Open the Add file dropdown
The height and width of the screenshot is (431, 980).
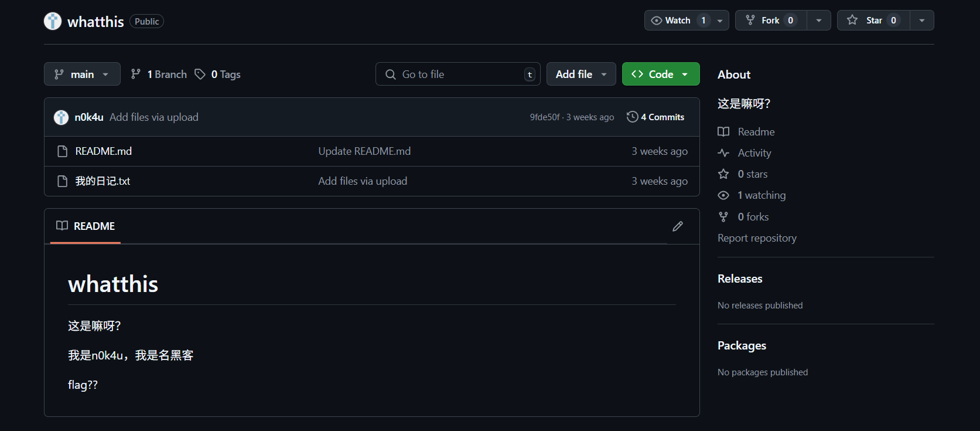click(x=581, y=74)
